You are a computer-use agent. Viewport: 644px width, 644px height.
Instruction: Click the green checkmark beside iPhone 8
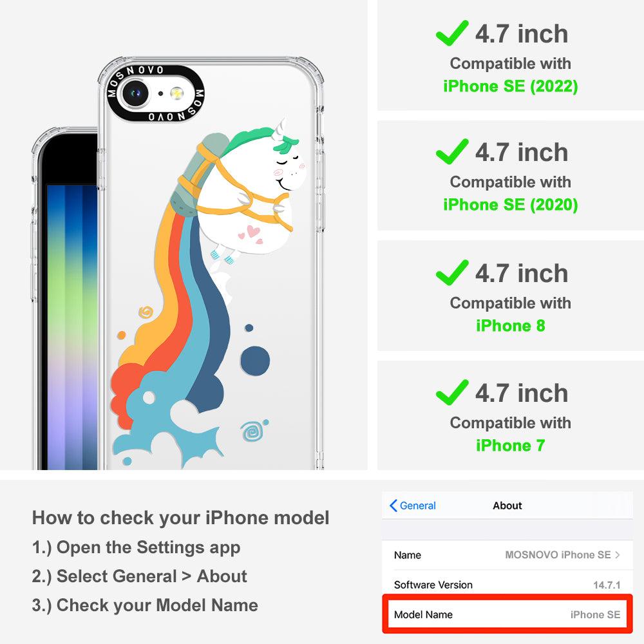click(x=452, y=272)
